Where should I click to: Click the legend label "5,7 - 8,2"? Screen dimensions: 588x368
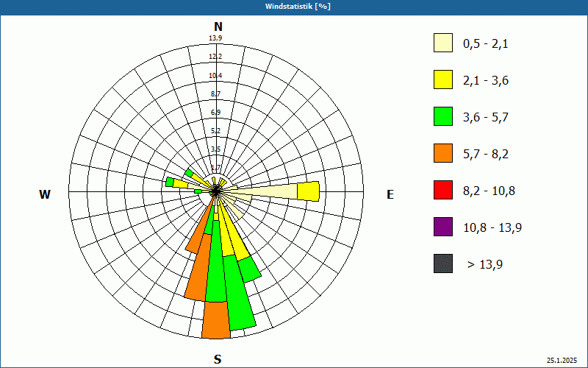(486, 155)
